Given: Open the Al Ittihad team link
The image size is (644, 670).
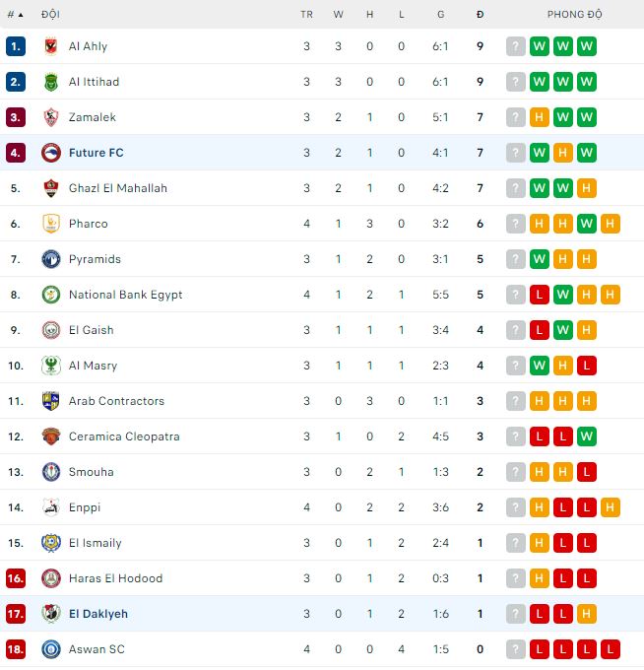Looking at the screenshot, I should click(94, 82).
